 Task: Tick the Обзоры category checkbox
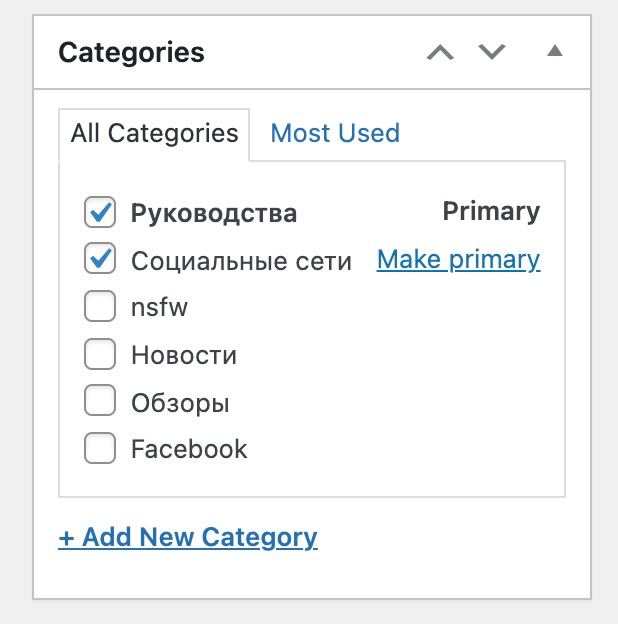pyautogui.click(x=100, y=402)
